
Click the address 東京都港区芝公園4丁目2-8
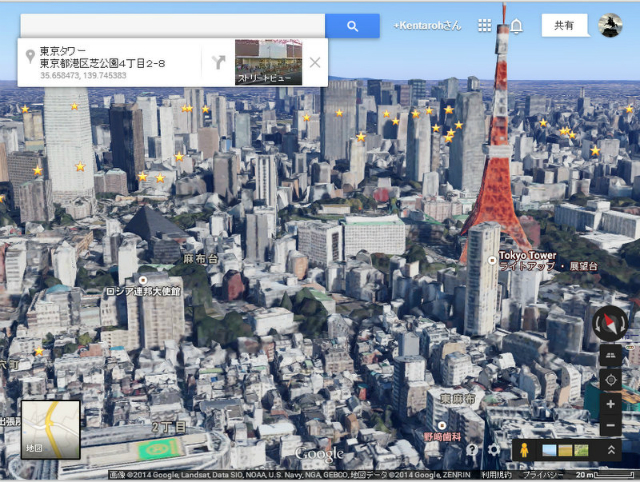[x=102, y=63]
